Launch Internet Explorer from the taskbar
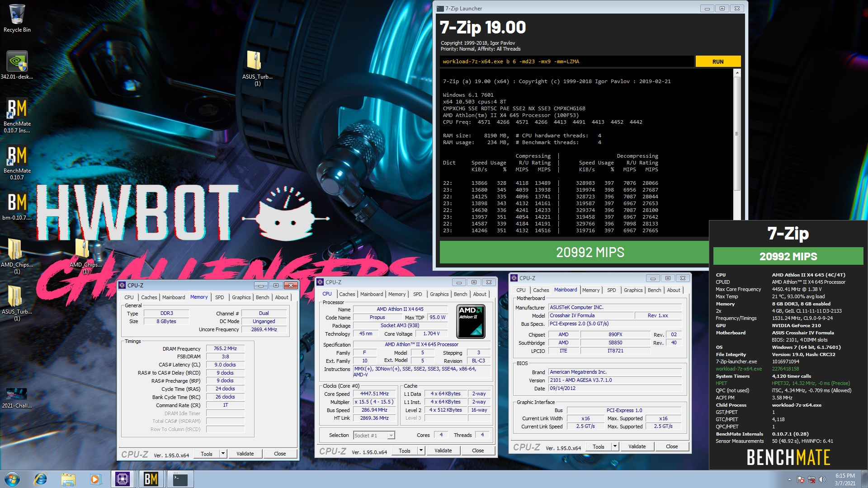868x488 pixels. pyautogui.click(x=41, y=479)
